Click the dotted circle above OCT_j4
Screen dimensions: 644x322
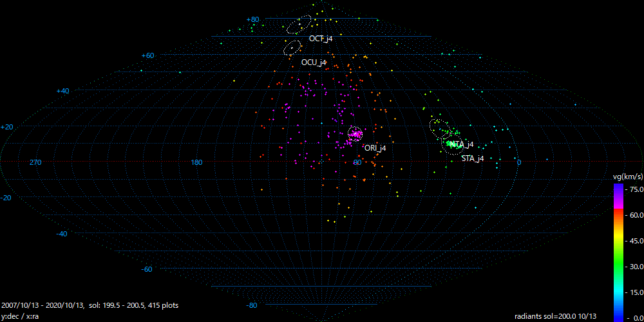[299, 24]
